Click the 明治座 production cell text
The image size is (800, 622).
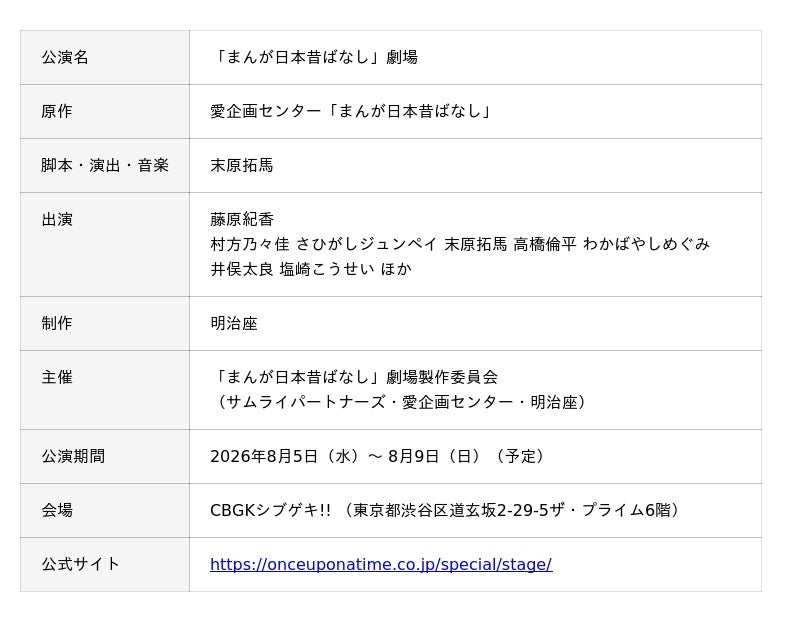tap(234, 323)
